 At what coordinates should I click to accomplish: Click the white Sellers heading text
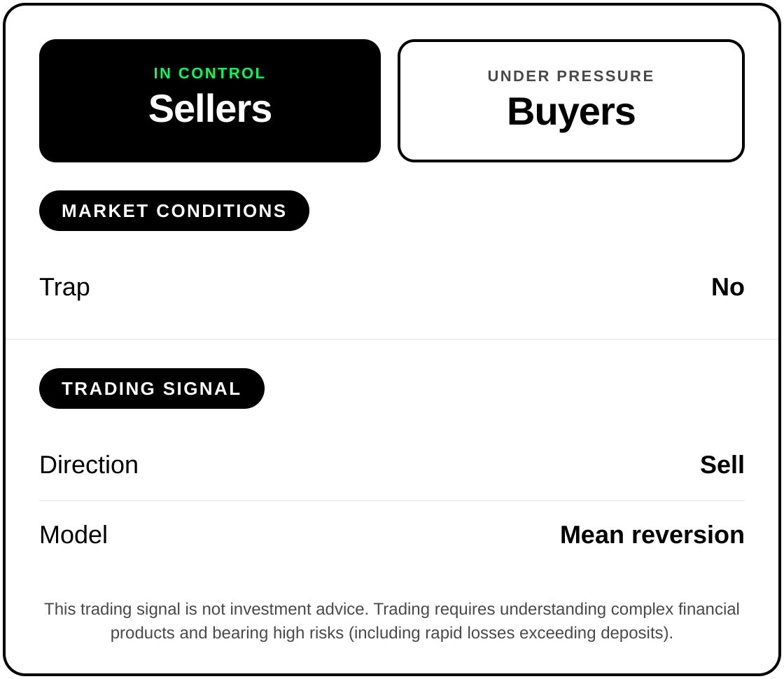tap(210, 109)
